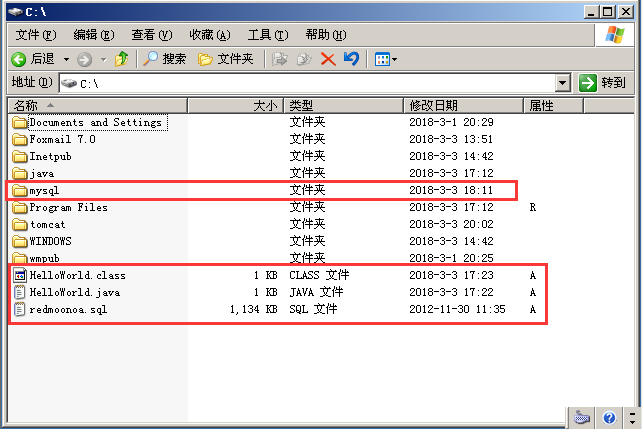Click the folder name 'wmpub'
The width and height of the screenshot is (643, 429).
pyautogui.click(x=44, y=258)
